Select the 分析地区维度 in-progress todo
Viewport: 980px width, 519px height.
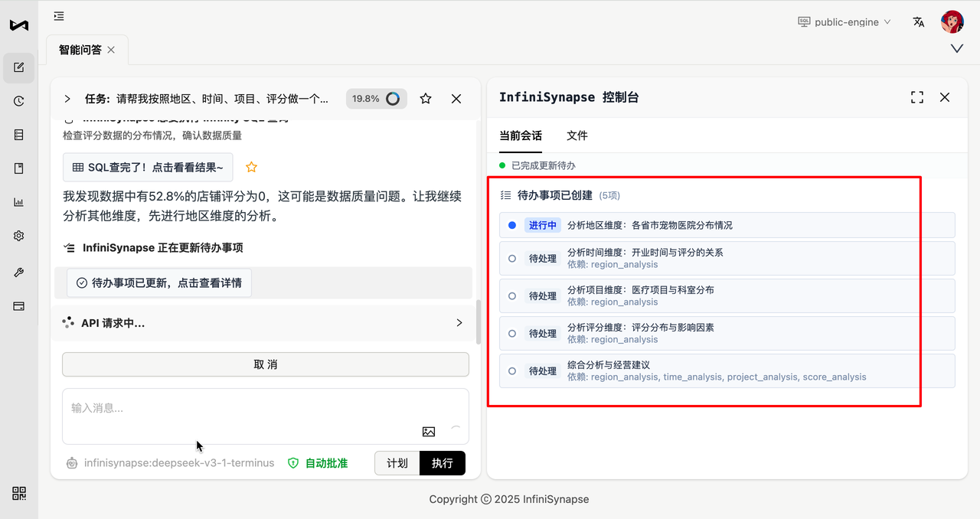pyautogui.click(x=727, y=225)
